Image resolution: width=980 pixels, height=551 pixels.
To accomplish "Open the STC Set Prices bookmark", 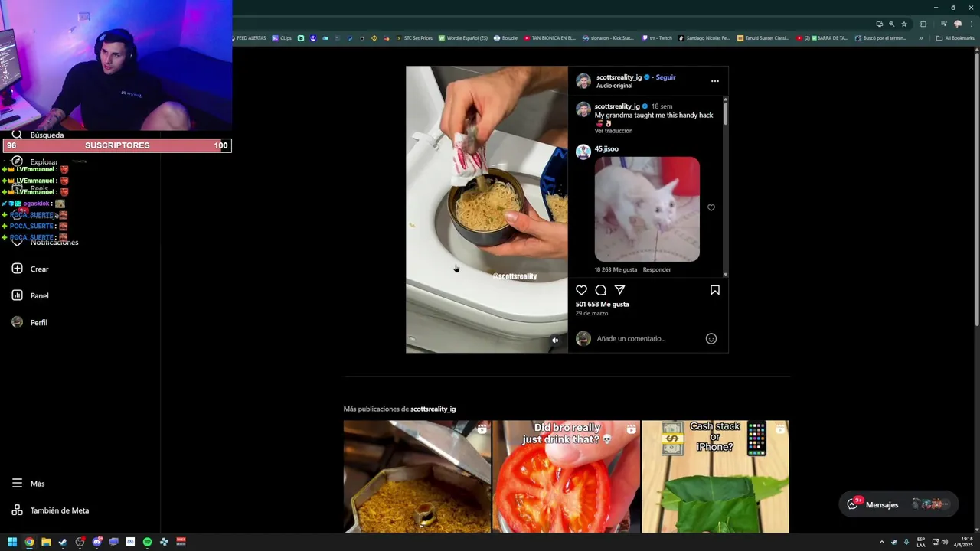I will point(414,37).
